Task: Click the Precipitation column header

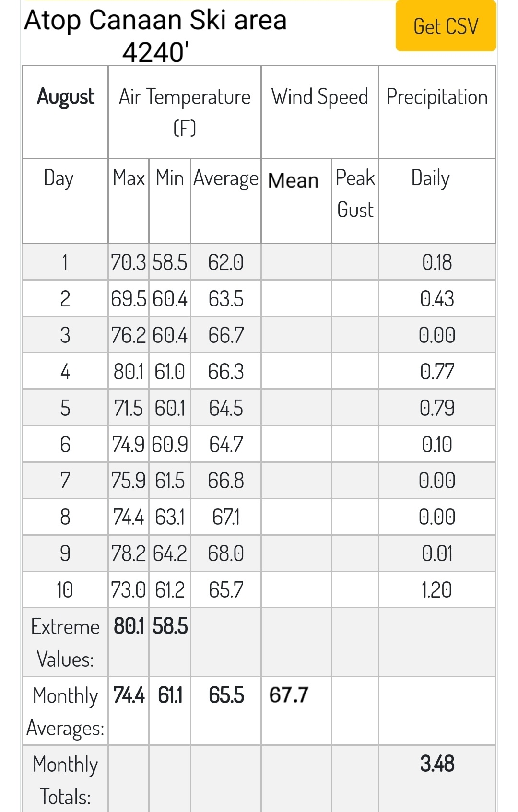Action: (x=437, y=97)
